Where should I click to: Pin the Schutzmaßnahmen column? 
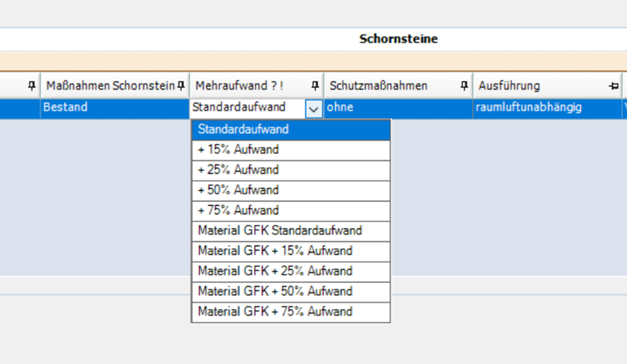tap(464, 86)
